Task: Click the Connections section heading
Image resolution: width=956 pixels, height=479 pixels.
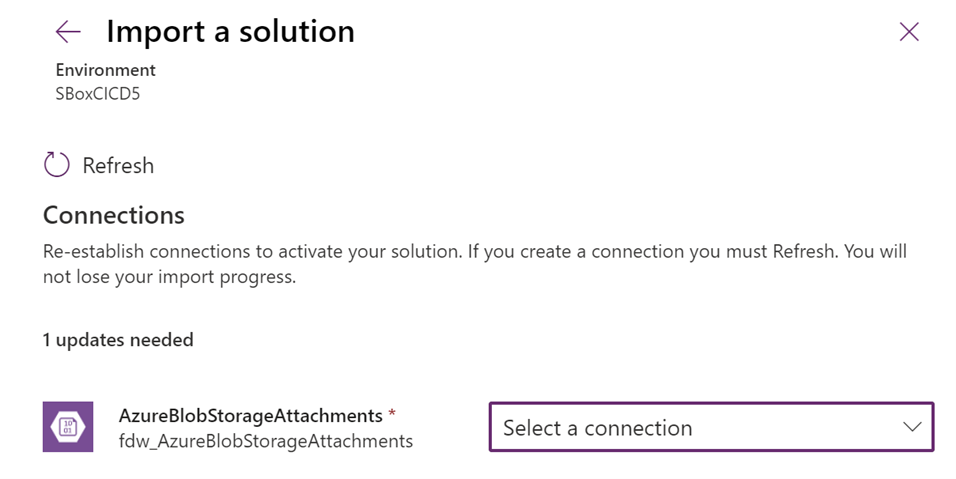Action: coord(113,215)
